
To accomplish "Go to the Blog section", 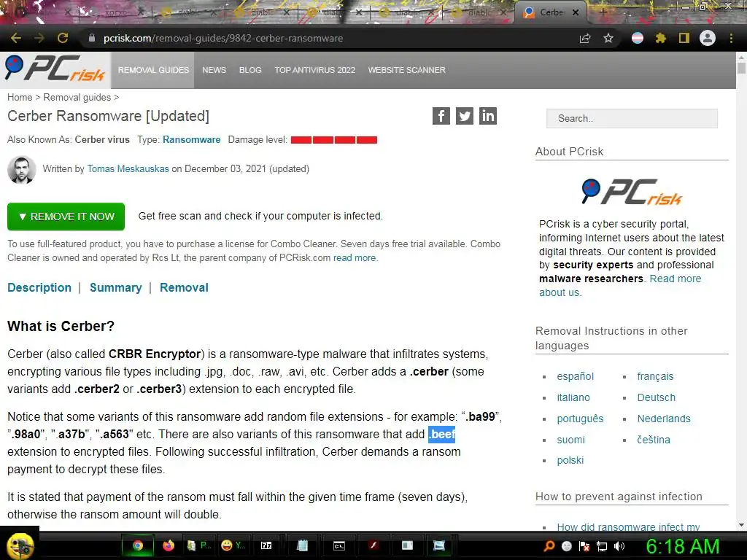I will coord(250,70).
